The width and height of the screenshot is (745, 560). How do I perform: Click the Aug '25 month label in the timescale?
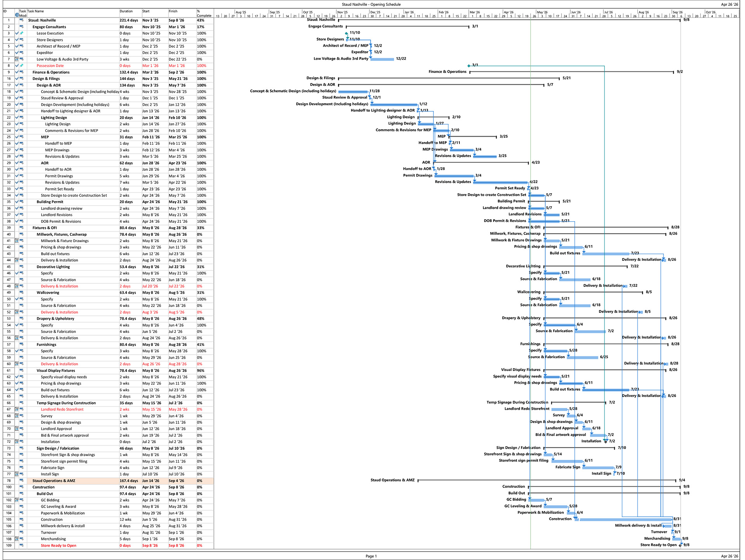click(x=241, y=12)
